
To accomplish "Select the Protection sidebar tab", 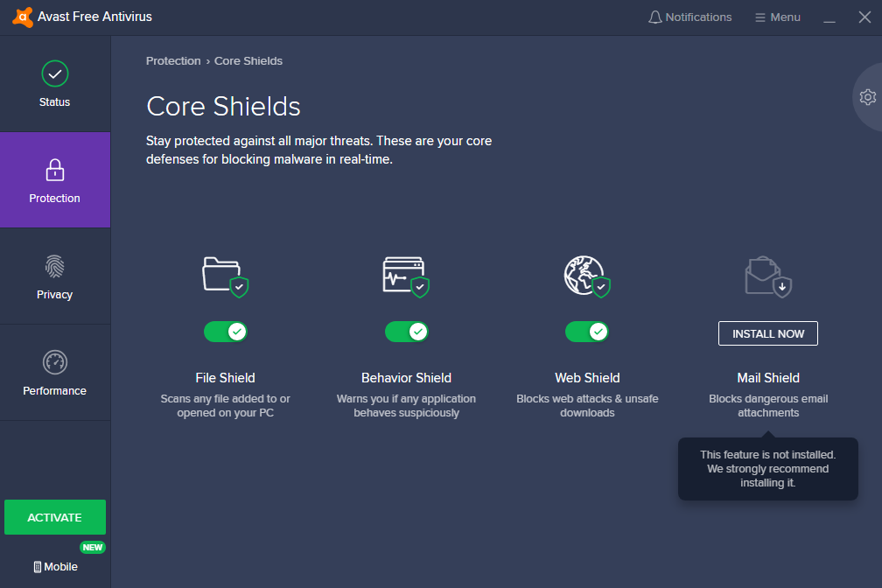I will pos(55,180).
